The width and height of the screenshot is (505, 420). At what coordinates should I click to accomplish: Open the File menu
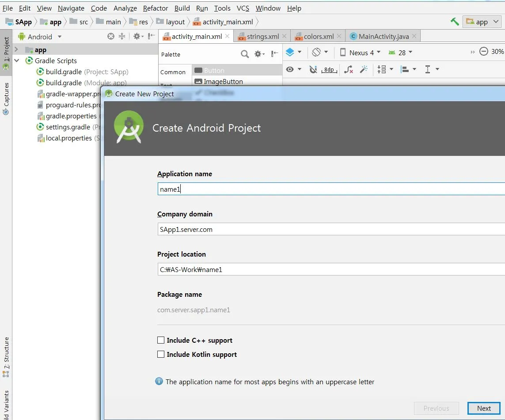8,8
